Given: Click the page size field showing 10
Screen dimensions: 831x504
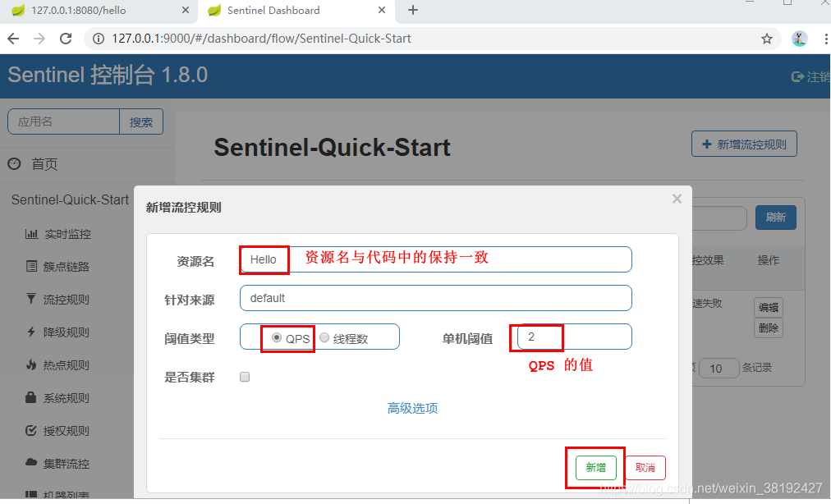Looking at the screenshot, I should click(x=719, y=369).
